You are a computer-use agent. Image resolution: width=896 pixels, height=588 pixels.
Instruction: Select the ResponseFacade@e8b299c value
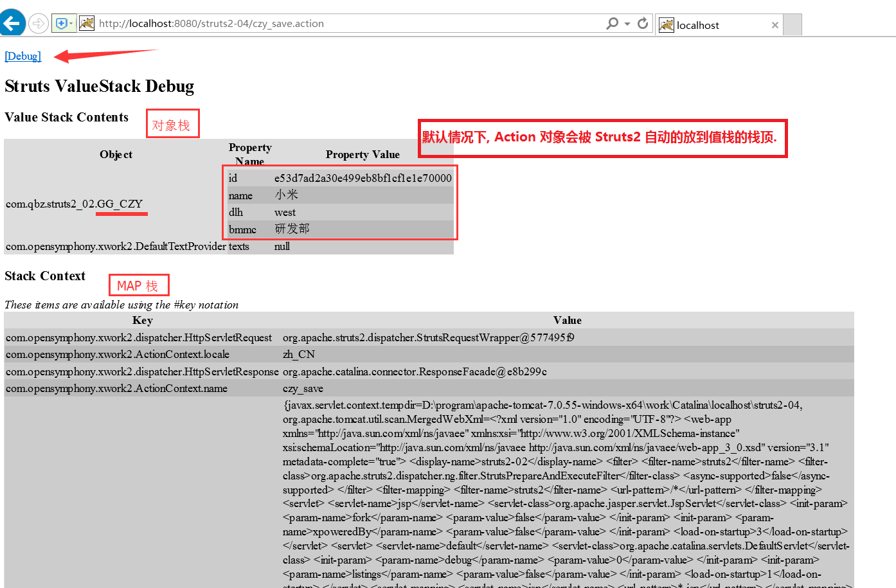pos(415,371)
